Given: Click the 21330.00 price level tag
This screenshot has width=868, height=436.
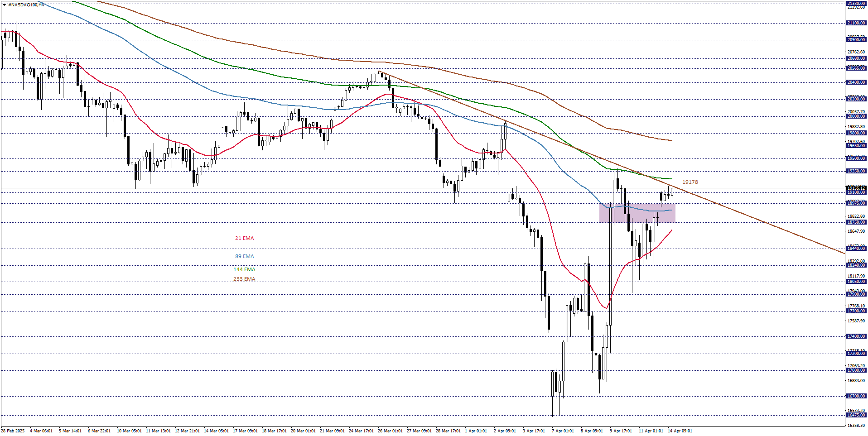Looking at the screenshot, I should 856,4.
